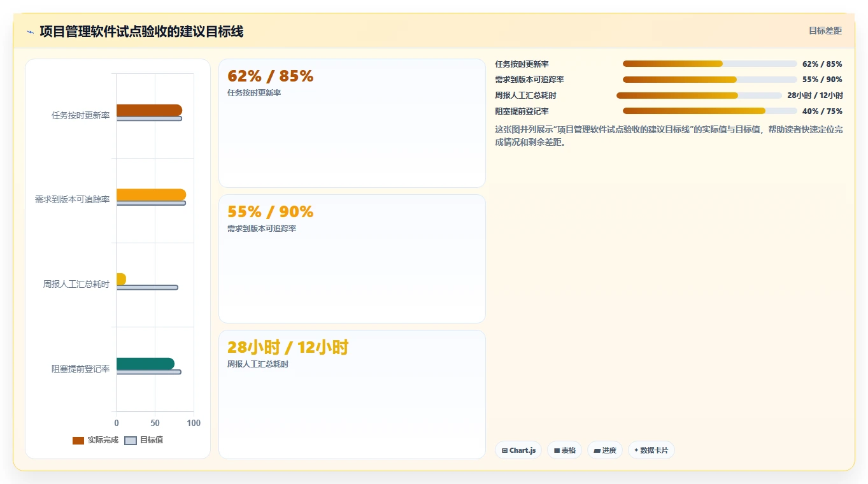Click the small 28小时 / 12小时 progress row value

click(815, 96)
